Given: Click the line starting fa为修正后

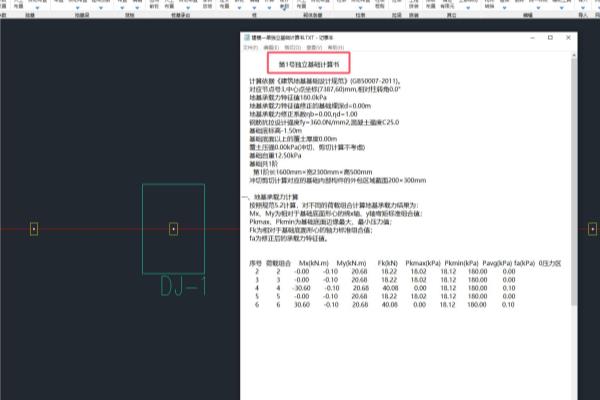Looking at the screenshot, I should tap(289, 238).
